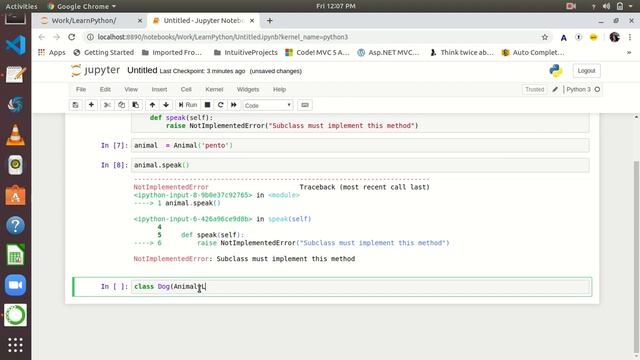The image size is (640, 360).
Task: Click the address bar URL
Action: coord(223,37)
